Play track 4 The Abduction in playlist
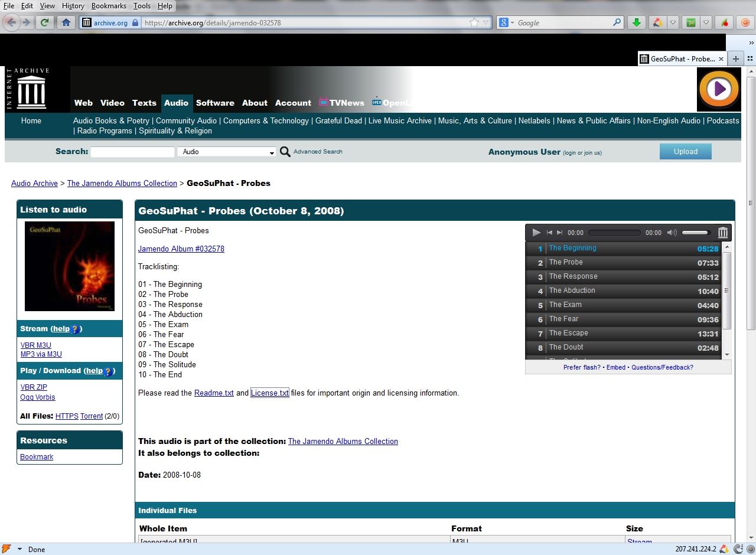Viewport: 756px width, 555px height. pyautogui.click(x=623, y=290)
